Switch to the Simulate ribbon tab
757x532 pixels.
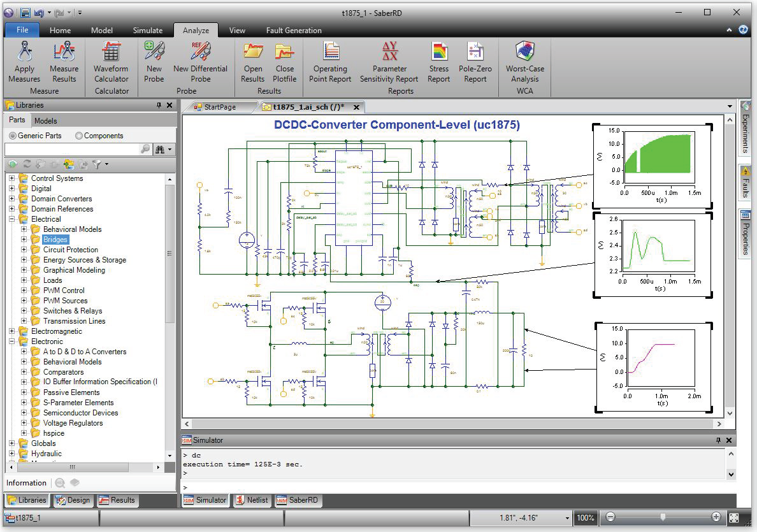click(x=148, y=31)
